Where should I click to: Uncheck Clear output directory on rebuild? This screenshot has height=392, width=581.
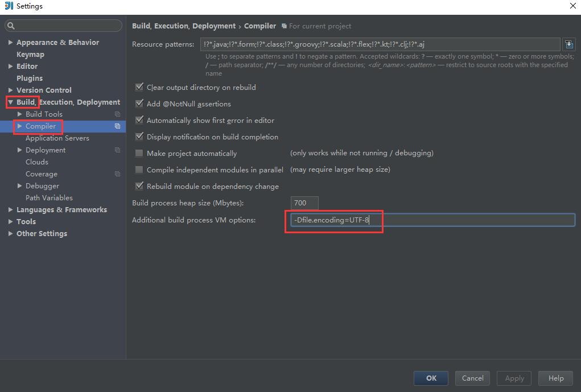click(x=139, y=87)
